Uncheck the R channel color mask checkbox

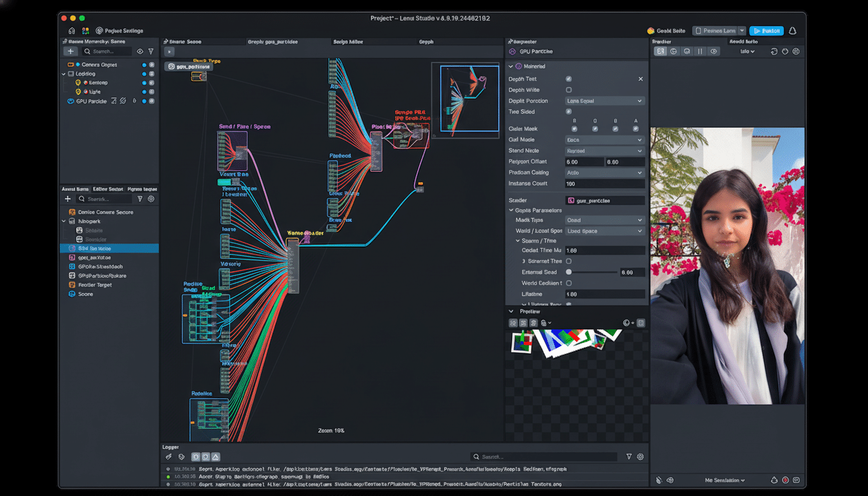pos(574,129)
